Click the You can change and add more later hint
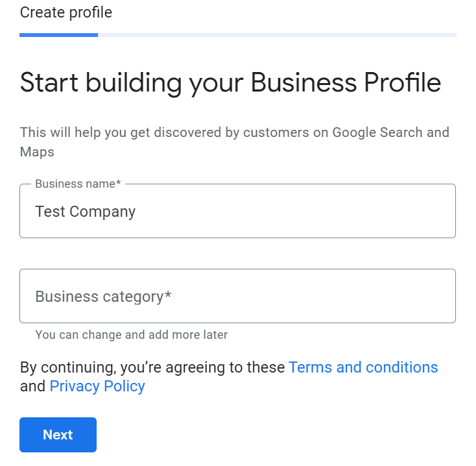476x466 pixels. [132, 335]
